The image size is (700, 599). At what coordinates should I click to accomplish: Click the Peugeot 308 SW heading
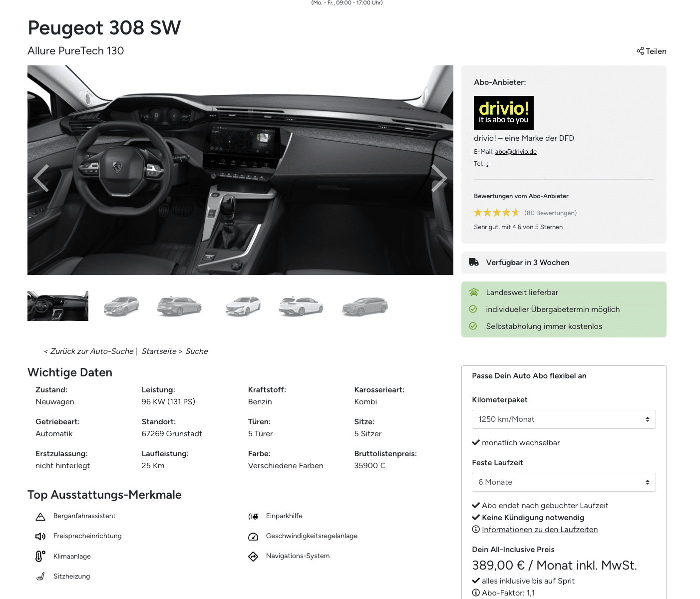coord(104,28)
